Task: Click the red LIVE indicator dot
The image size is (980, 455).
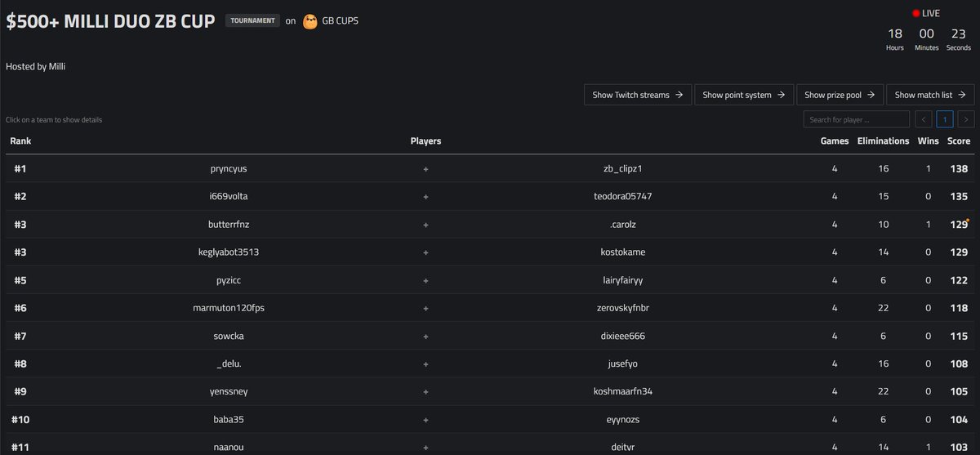Action: click(x=915, y=14)
